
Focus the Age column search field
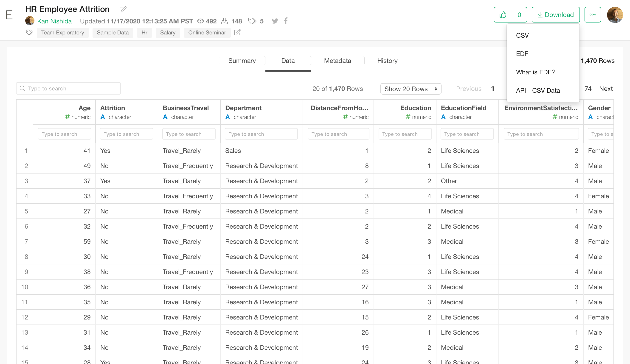[64, 134]
